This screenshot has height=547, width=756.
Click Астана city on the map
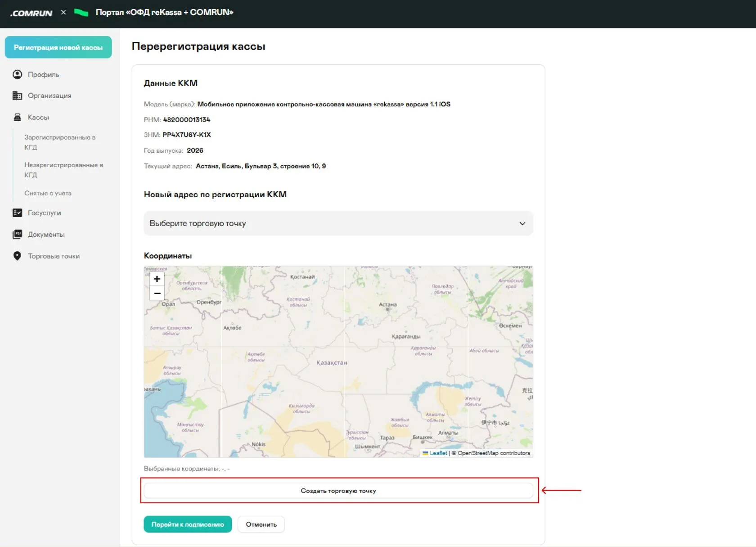click(387, 305)
